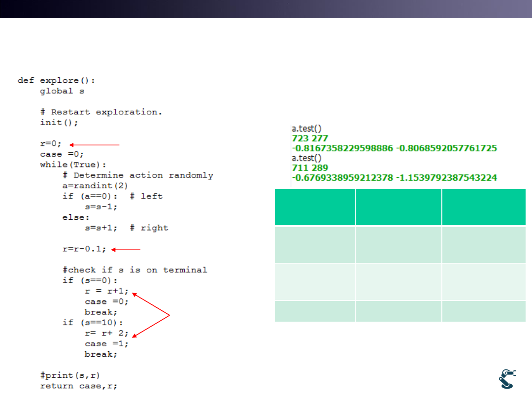Click the '# Restart exploration.' comment
Viewport: 532px width, 399px height.
101,112
